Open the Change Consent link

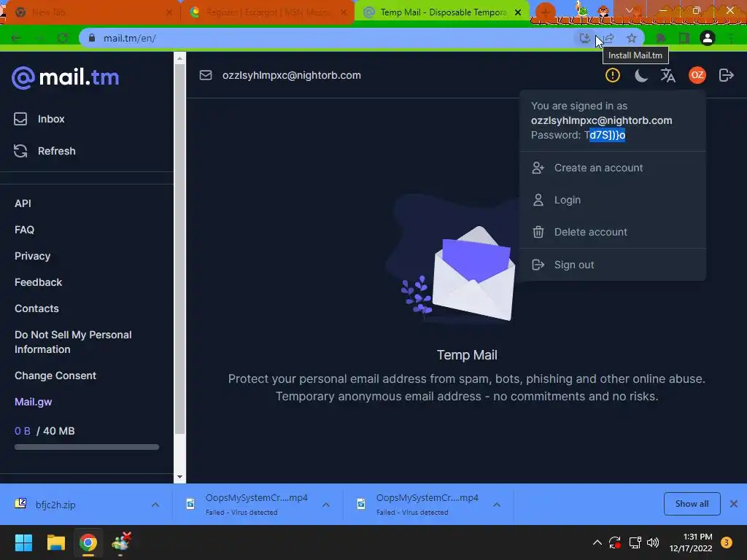coord(55,376)
